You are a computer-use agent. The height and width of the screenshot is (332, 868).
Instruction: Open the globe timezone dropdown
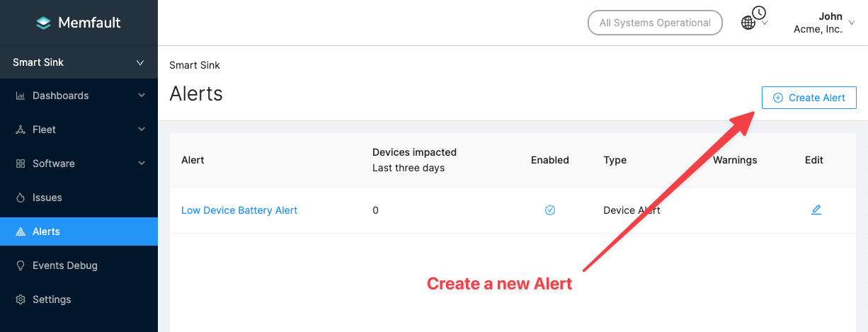pyautogui.click(x=753, y=22)
